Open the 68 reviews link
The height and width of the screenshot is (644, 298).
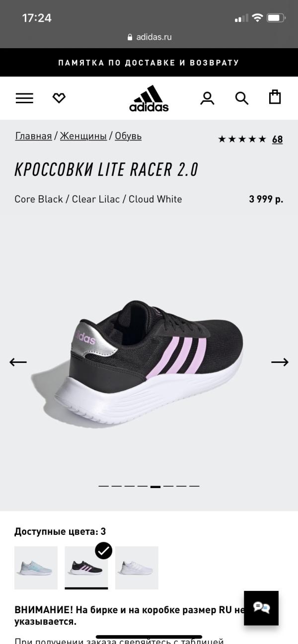click(x=277, y=140)
